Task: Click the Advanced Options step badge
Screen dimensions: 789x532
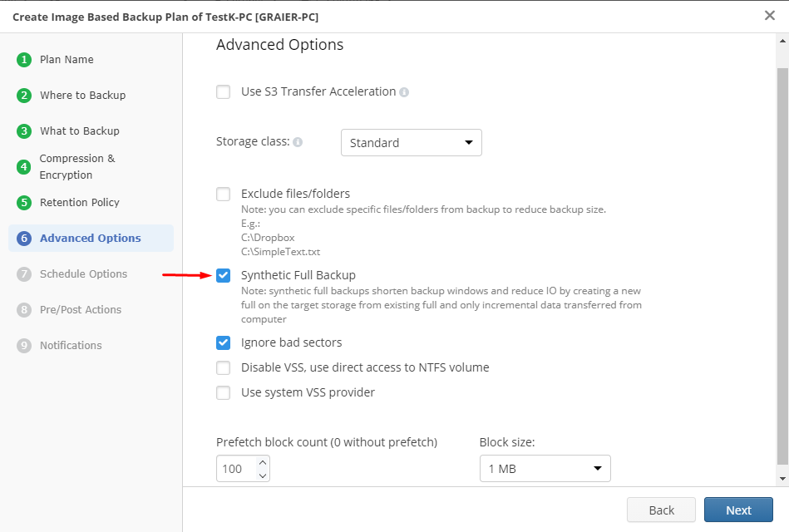Action: click(x=23, y=238)
